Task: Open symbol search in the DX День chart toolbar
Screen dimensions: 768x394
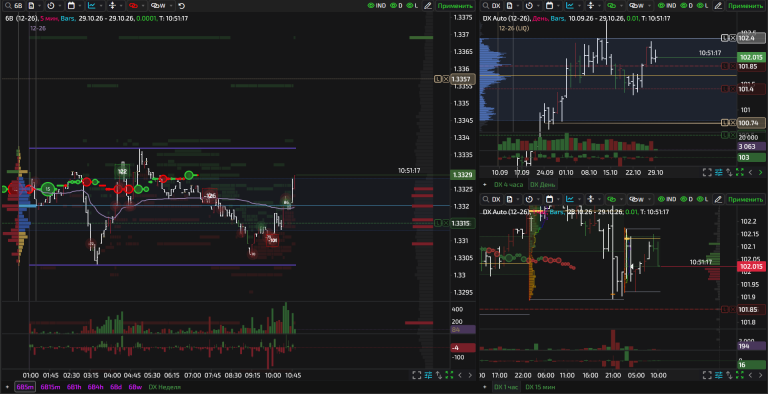Action: [485, 6]
